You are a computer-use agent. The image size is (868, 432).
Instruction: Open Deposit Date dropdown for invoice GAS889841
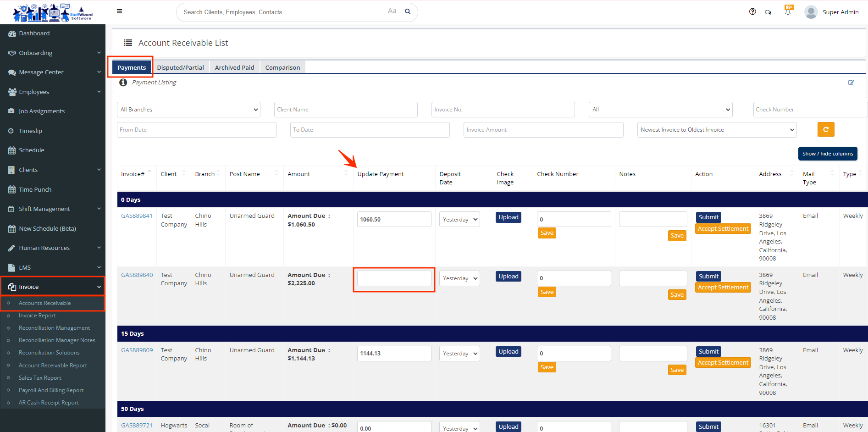pos(459,220)
